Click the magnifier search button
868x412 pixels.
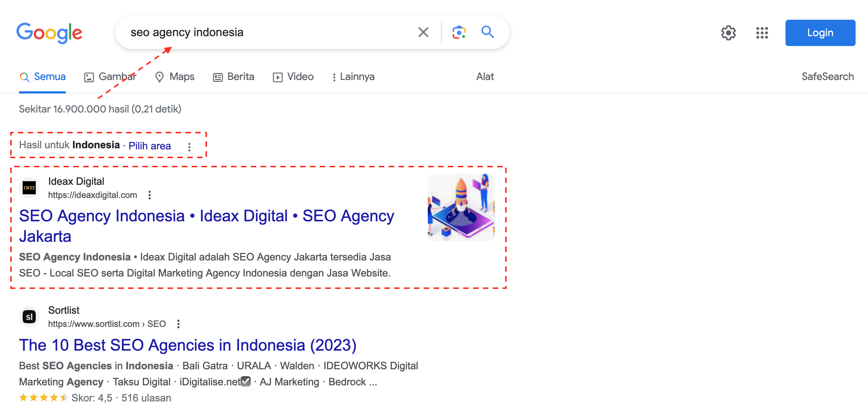[488, 32]
